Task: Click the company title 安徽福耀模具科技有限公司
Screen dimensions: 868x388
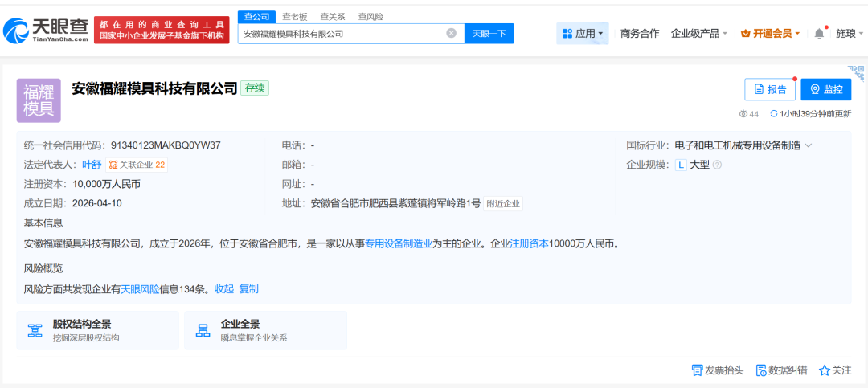Action: [154, 88]
